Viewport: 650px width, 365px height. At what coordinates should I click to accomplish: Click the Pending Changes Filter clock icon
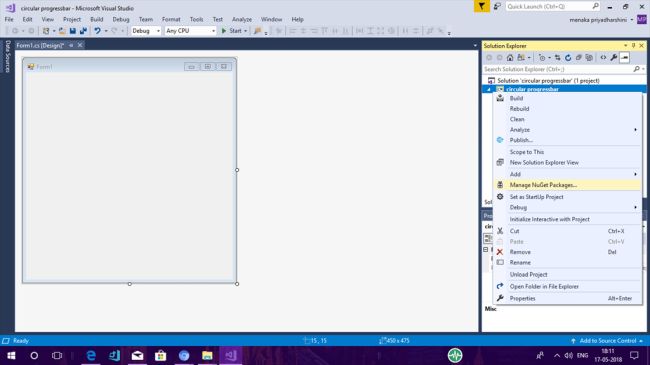(542, 58)
